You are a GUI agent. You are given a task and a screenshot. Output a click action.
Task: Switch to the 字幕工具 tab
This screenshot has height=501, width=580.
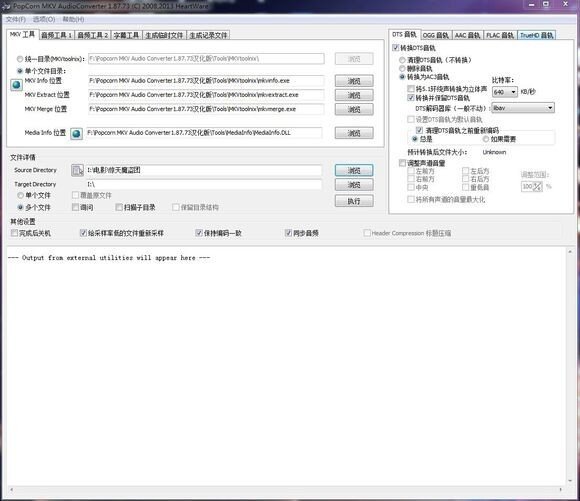click(126, 35)
